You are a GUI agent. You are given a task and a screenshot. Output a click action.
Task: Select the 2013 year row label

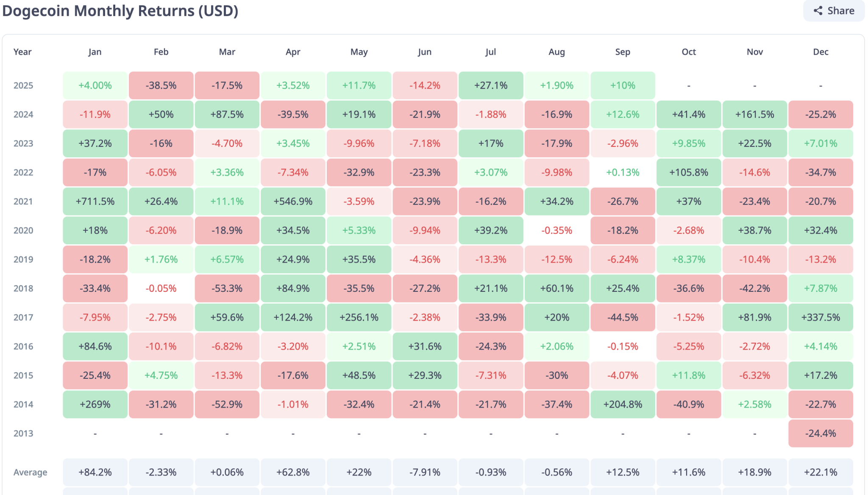pyautogui.click(x=23, y=433)
